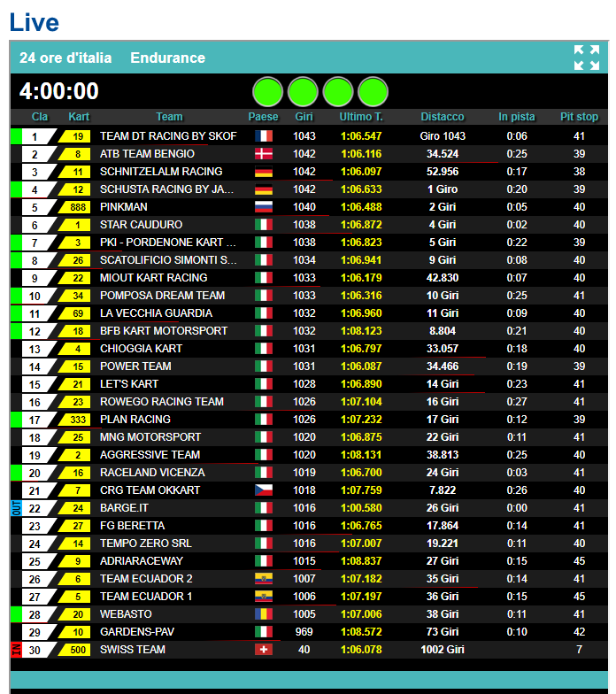Select the Pit stop column header

(579, 117)
